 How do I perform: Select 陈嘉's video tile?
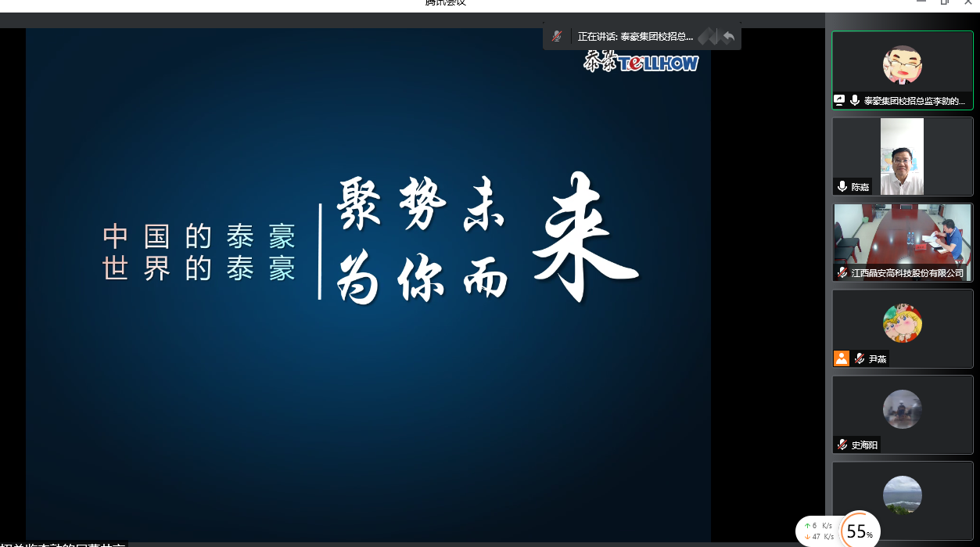tap(903, 157)
